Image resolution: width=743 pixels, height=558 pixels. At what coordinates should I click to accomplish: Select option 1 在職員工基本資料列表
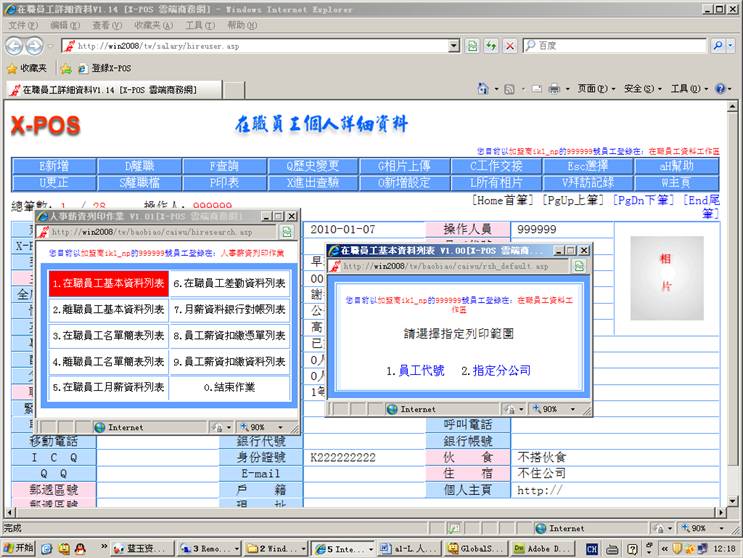108,283
